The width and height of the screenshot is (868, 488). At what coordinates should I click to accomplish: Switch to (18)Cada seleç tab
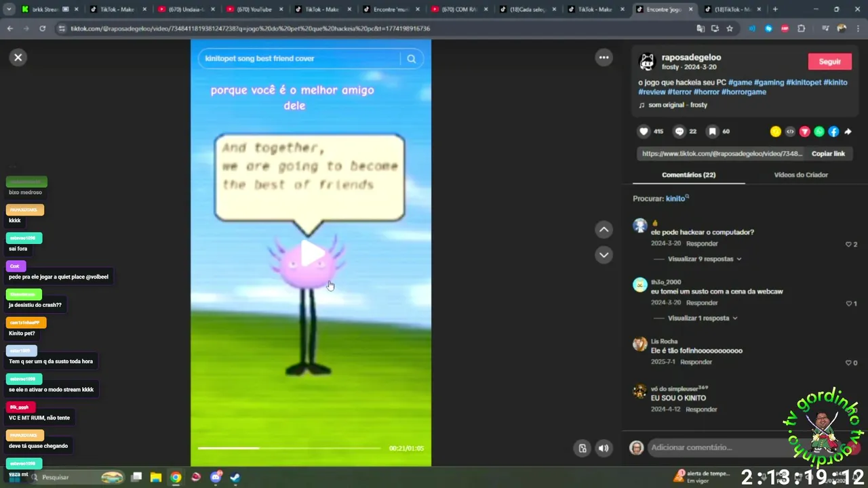(528, 9)
